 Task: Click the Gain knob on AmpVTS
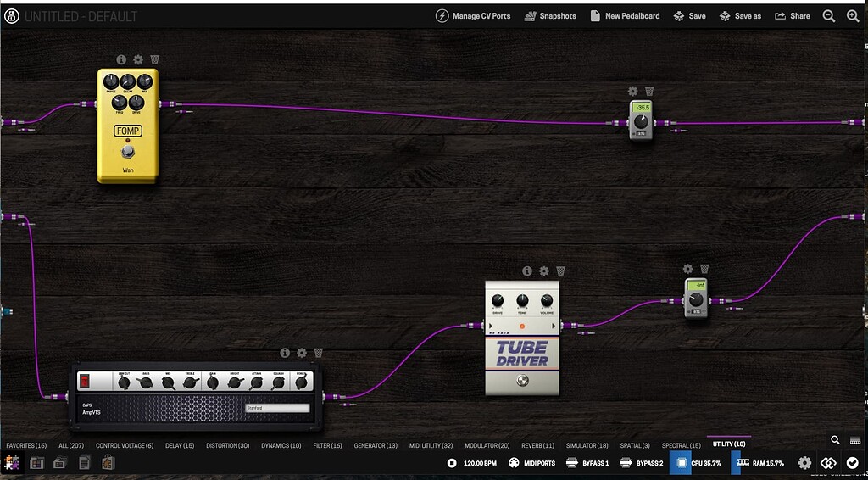click(212, 383)
